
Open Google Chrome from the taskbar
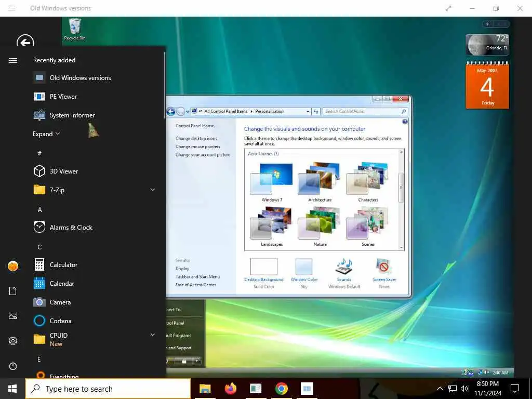point(281,389)
